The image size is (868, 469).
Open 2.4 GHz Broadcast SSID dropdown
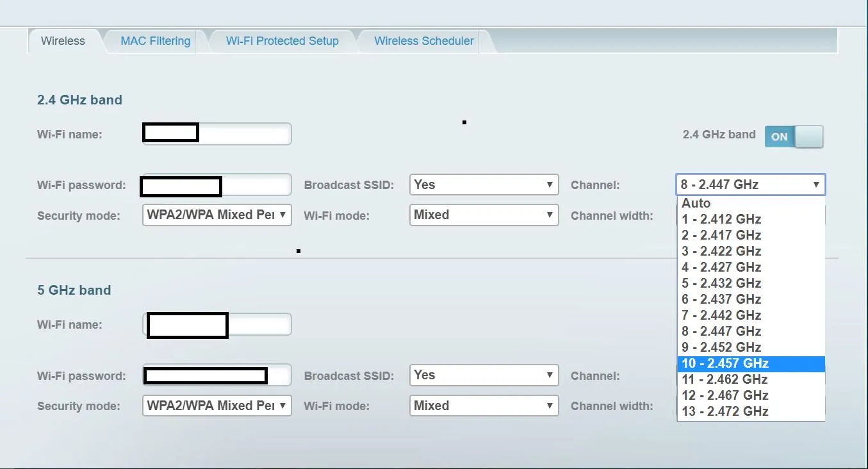pyautogui.click(x=484, y=185)
